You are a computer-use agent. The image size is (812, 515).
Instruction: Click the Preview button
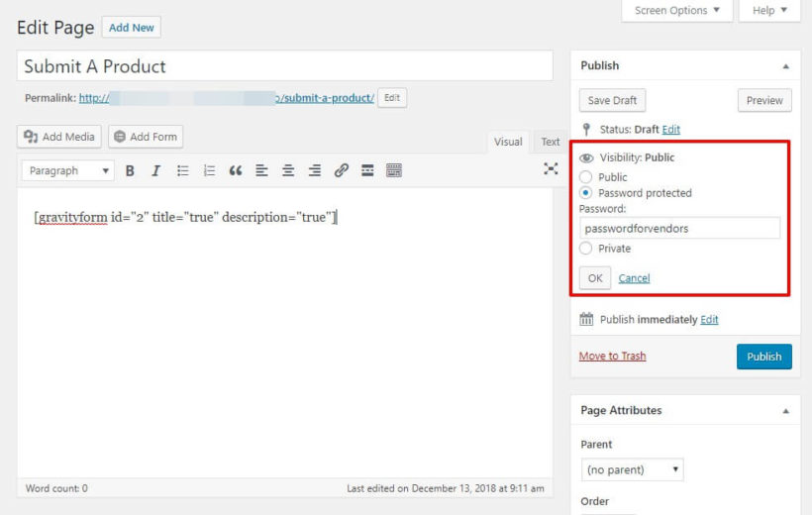coord(764,100)
